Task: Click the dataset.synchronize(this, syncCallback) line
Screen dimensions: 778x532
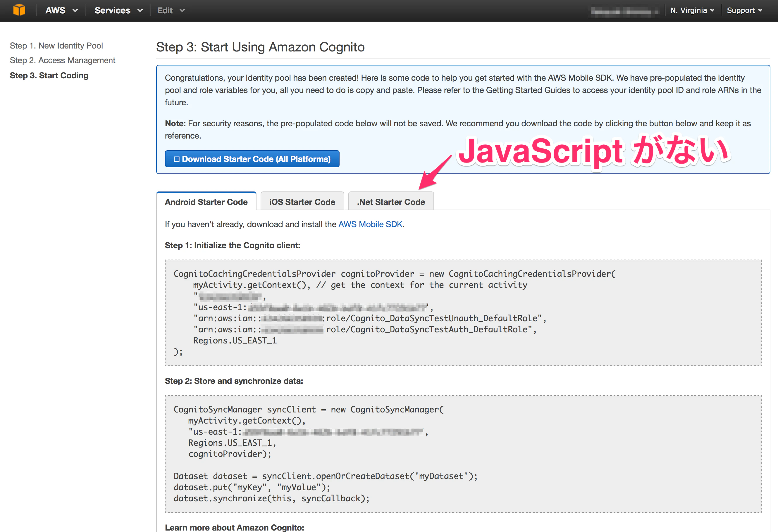Action: 271,498
